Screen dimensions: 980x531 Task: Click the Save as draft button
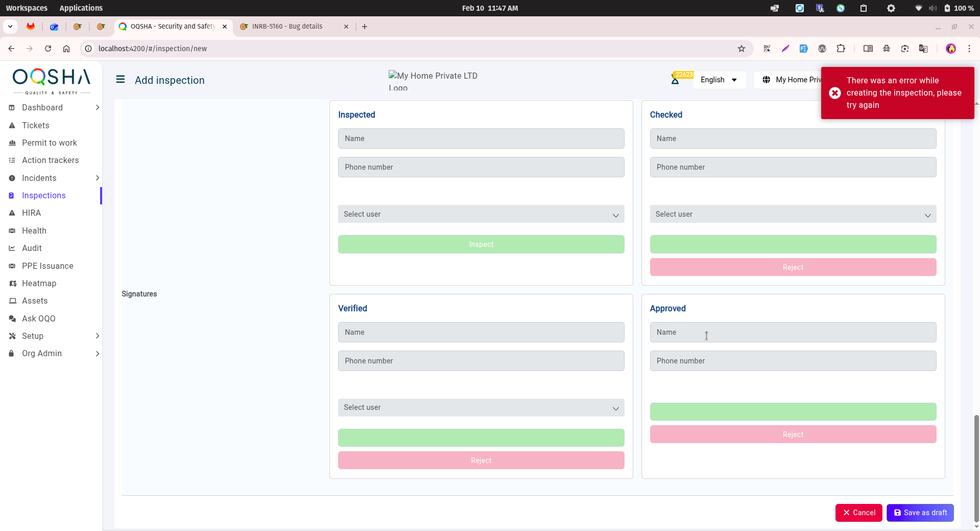point(920,513)
